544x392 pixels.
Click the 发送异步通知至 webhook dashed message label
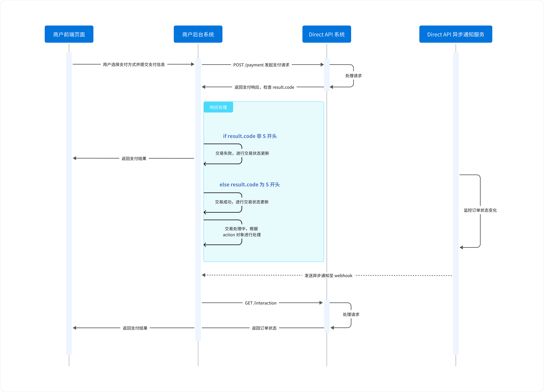coord(328,275)
